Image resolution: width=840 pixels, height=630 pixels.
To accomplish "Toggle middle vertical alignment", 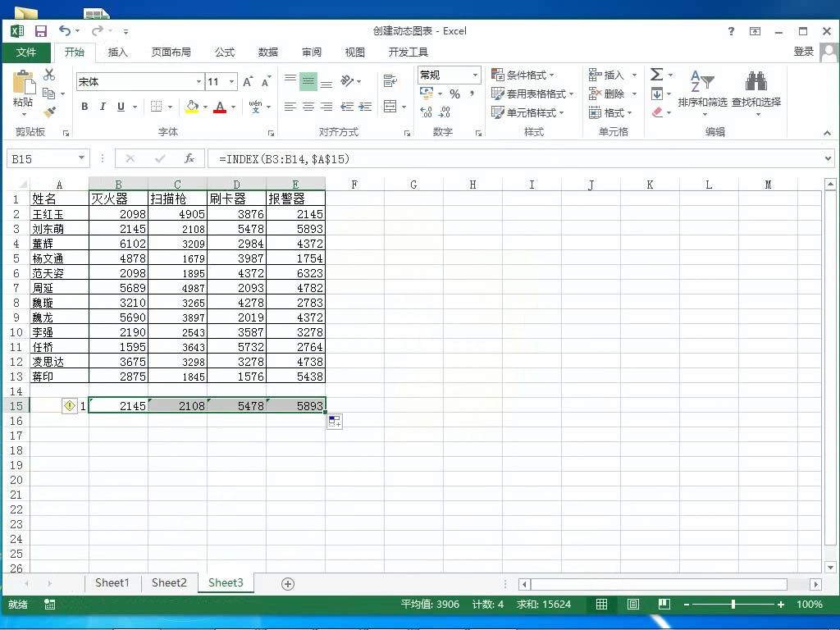I will 308,81.
